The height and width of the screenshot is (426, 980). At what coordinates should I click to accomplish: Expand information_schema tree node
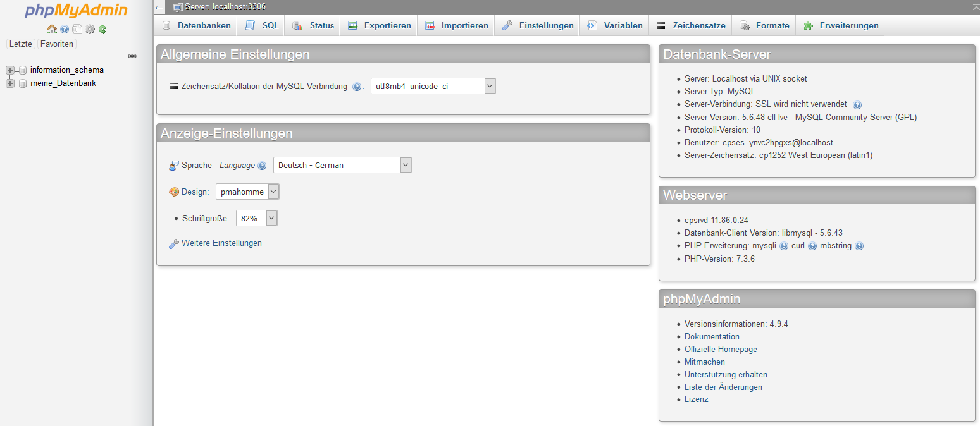click(x=9, y=70)
